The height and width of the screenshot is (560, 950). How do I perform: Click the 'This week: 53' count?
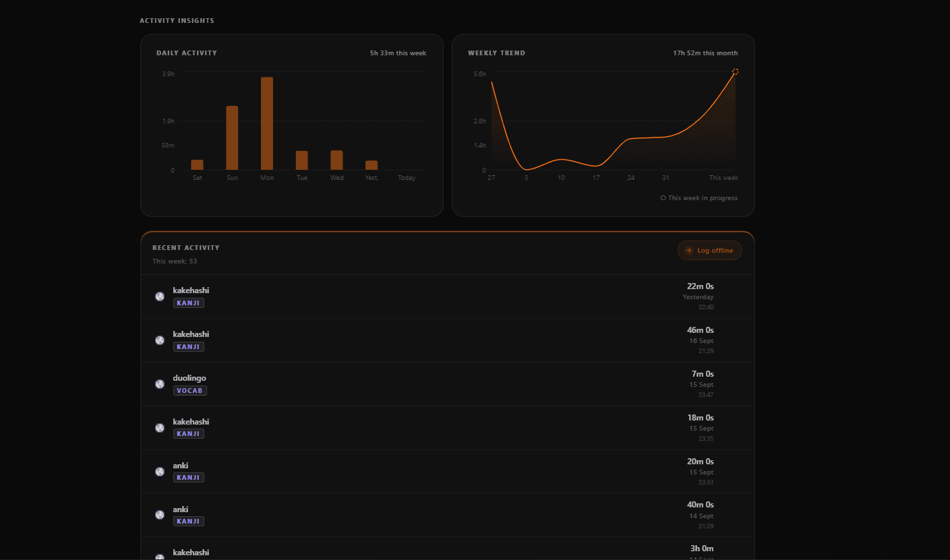(x=175, y=261)
